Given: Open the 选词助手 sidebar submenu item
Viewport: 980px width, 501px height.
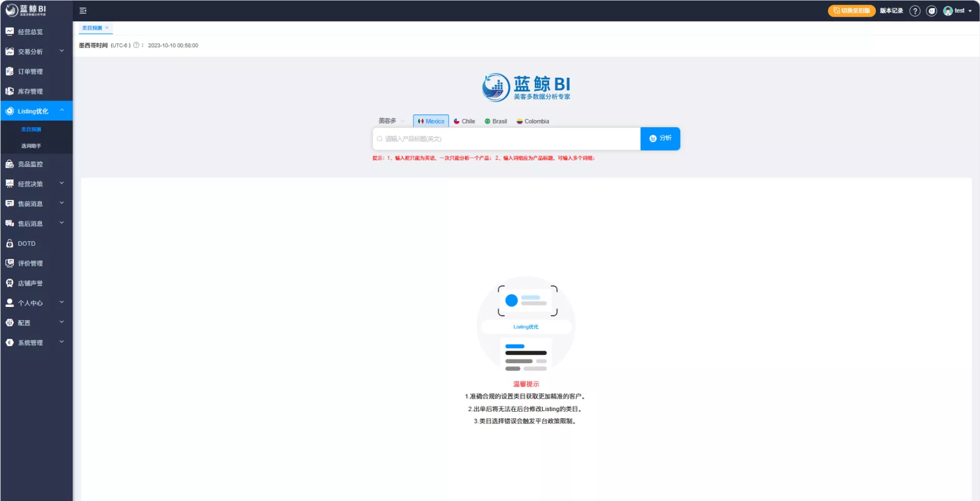Looking at the screenshot, I should [x=31, y=146].
